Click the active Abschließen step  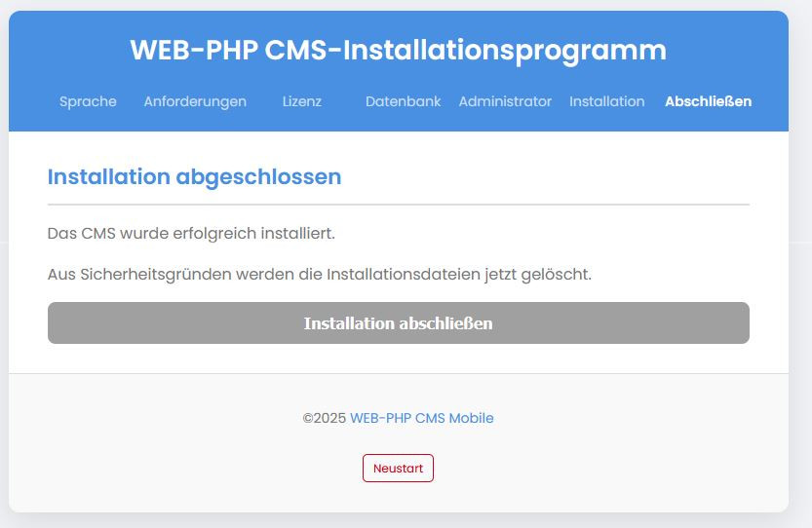[x=708, y=101]
